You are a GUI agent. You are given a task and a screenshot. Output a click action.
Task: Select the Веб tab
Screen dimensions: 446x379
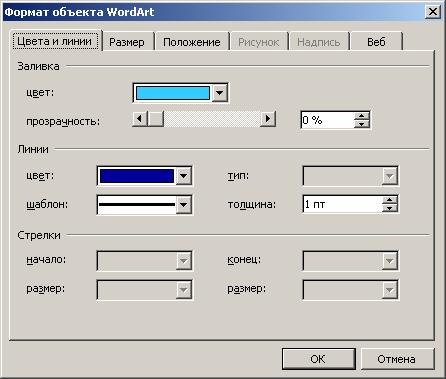pyautogui.click(x=376, y=42)
